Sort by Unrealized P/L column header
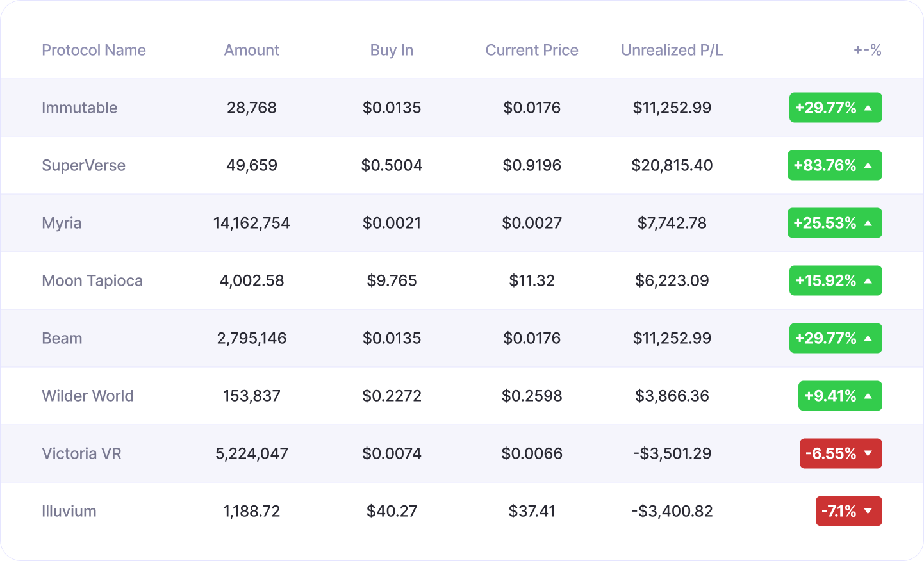924x561 pixels. pos(672,50)
